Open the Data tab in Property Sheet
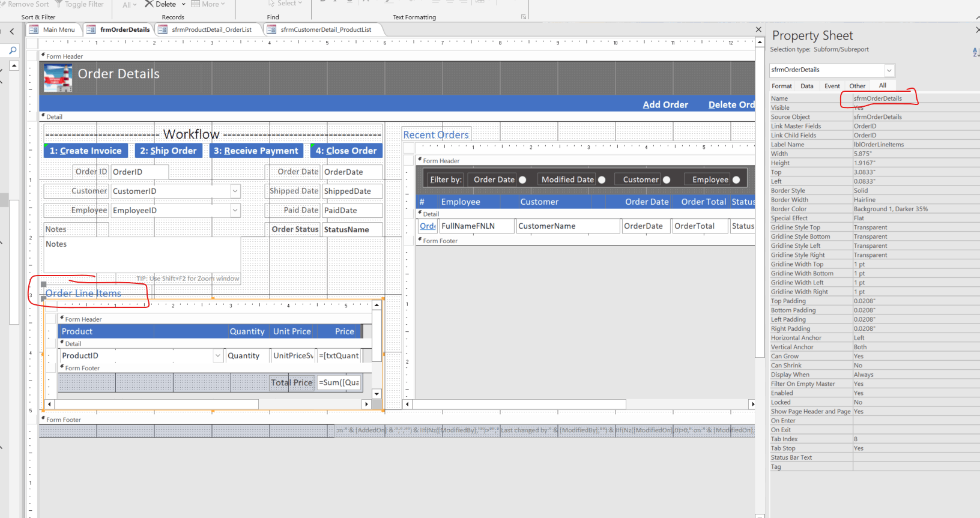 coord(807,86)
